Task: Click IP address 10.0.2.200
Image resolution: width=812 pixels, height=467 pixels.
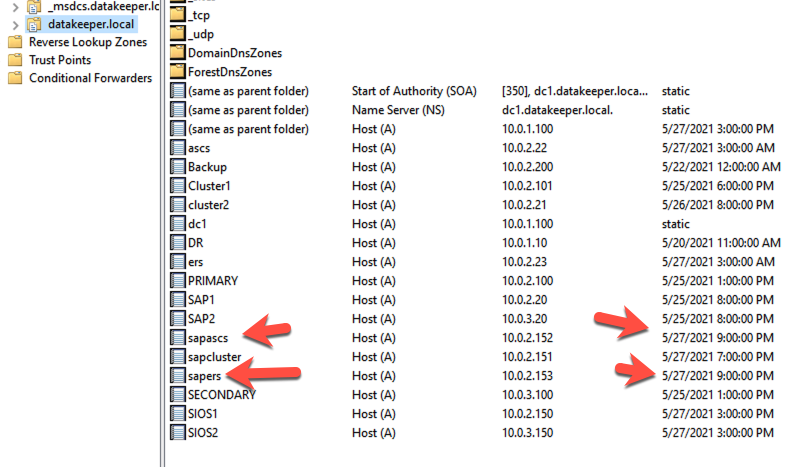Action: click(x=527, y=167)
